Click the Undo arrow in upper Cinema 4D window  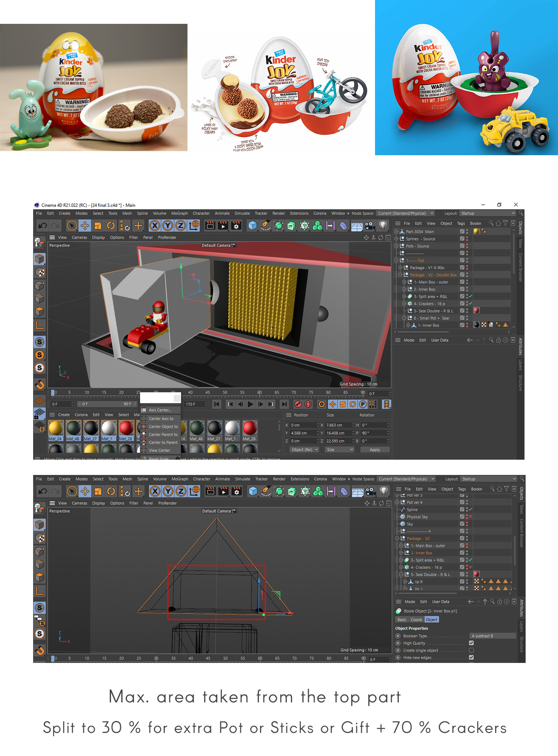click(43, 226)
